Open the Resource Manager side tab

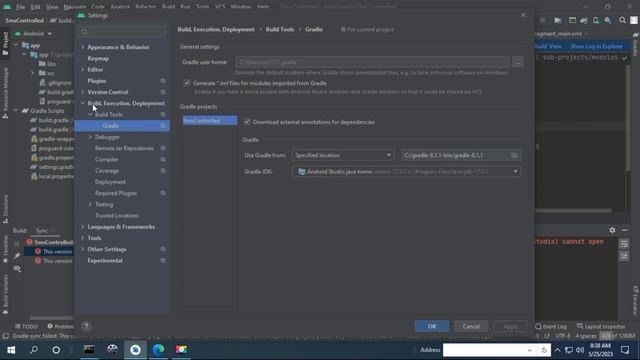pyautogui.click(x=5, y=93)
